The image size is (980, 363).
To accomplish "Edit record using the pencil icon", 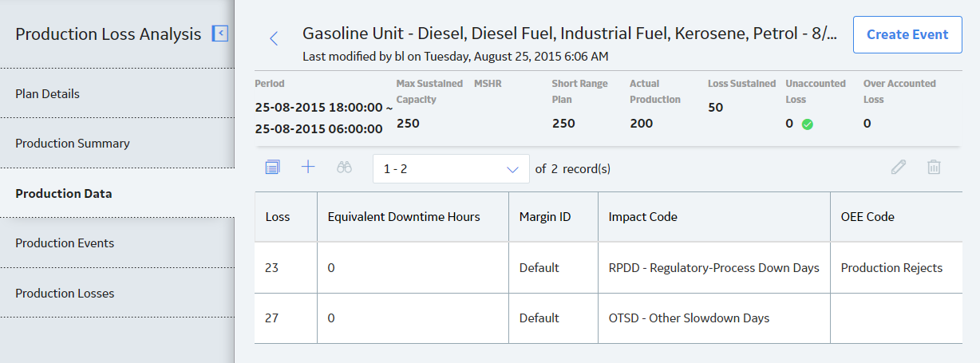I will 899,168.
